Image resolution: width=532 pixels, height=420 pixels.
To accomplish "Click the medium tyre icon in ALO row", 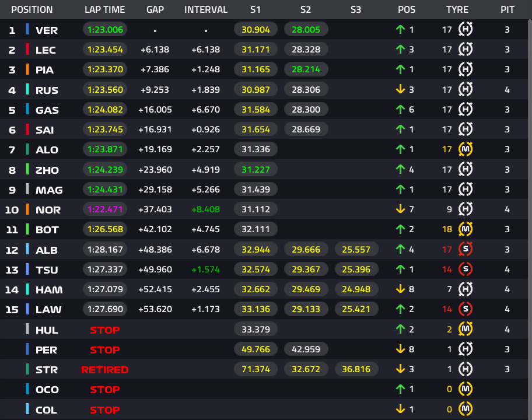I will [x=466, y=149].
